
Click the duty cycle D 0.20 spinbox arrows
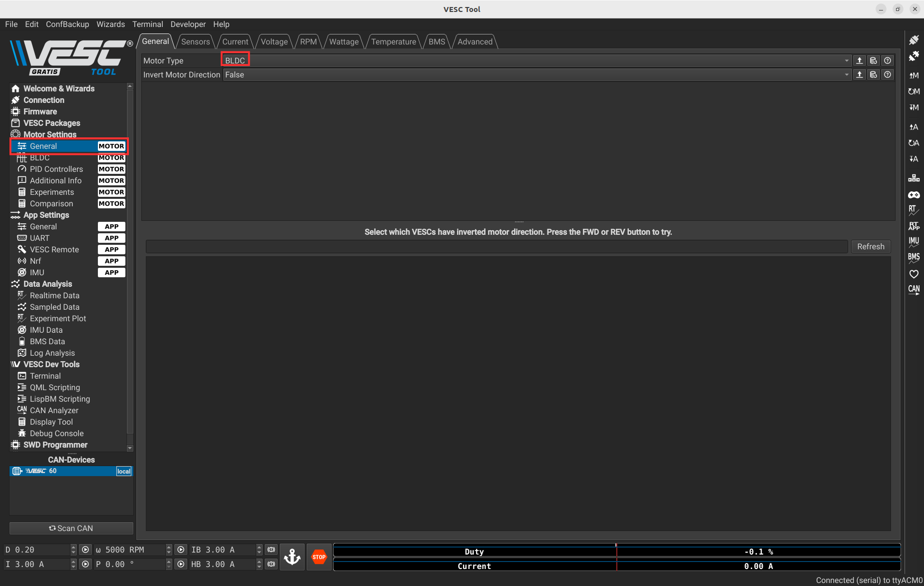pyautogui.click(x=73, y=550)
